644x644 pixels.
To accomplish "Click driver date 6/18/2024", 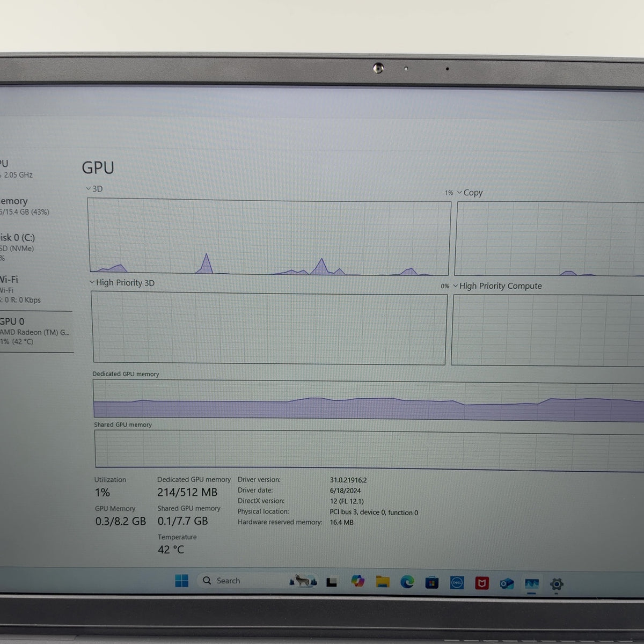I will [345, 491].
